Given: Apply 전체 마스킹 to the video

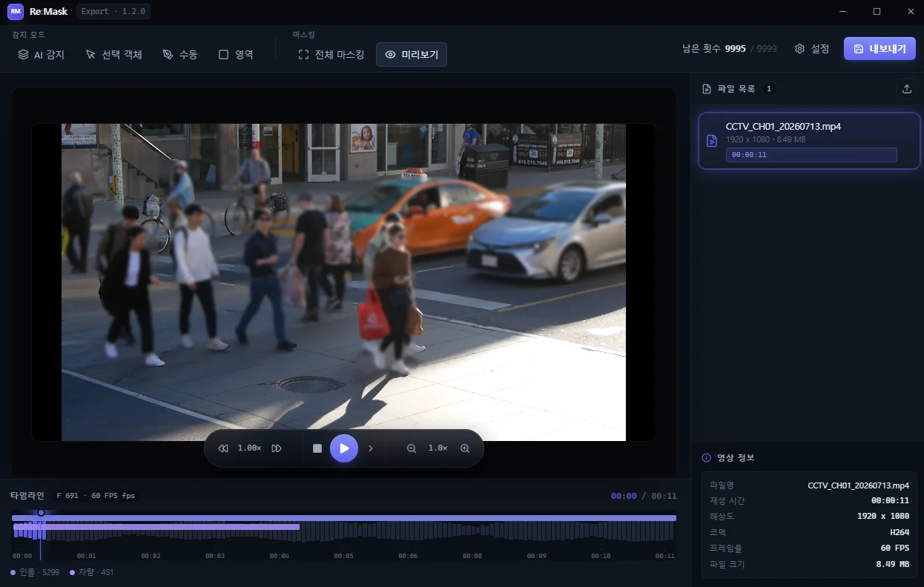Looking at the screenshot, I should [x=331, y=55].
